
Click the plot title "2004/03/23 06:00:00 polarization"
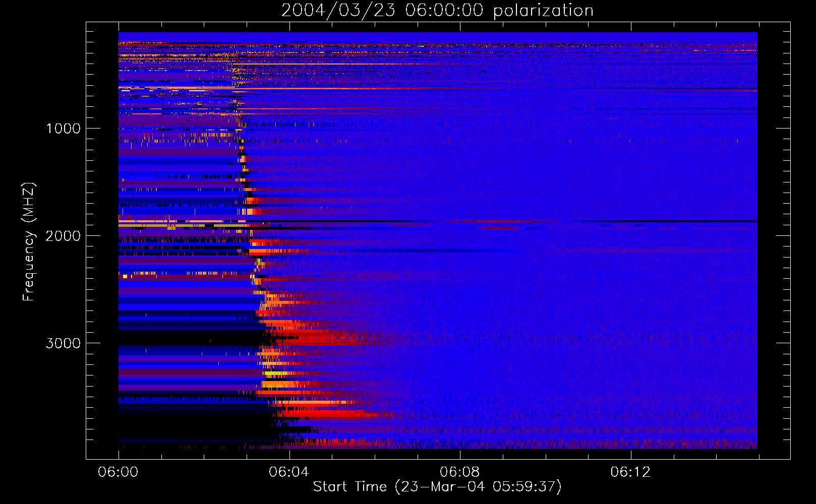coord(437,11)
